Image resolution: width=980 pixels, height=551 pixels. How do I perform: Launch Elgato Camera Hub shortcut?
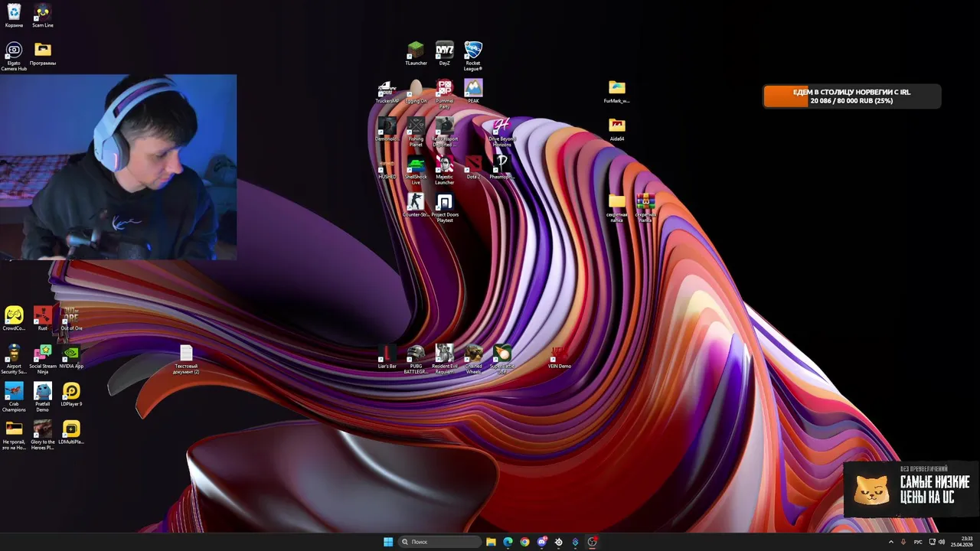click(x=14, y=57)
